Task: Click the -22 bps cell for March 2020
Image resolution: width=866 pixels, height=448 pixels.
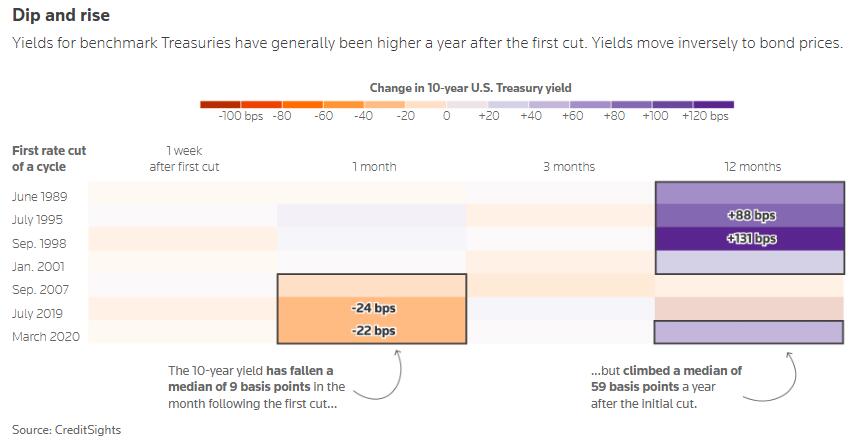Action: click(373, 331)
